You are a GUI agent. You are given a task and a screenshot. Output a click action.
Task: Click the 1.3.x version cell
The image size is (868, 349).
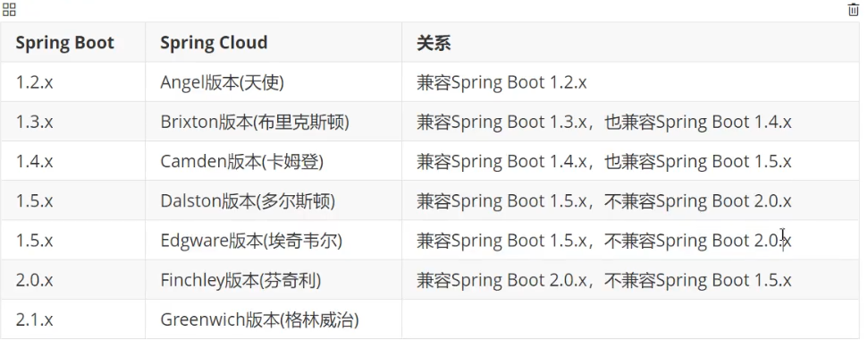tap(73, 122)
